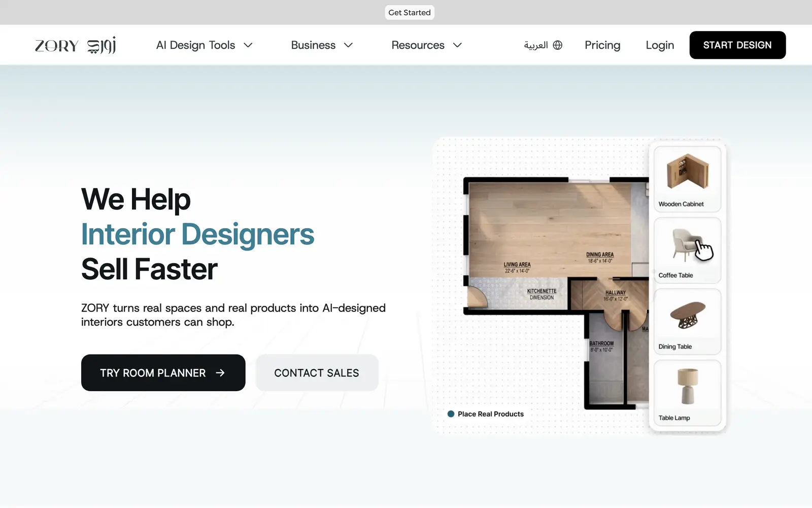This screenshot has width=812, height=508.
Task: Open the Login page
Action: pos(660,45)
